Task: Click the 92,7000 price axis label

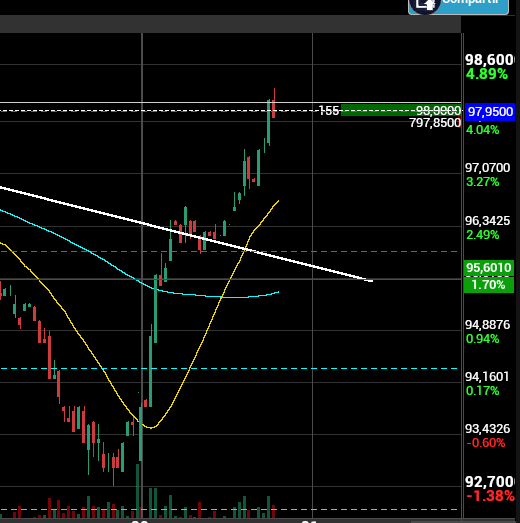Action: click(489, 482)
